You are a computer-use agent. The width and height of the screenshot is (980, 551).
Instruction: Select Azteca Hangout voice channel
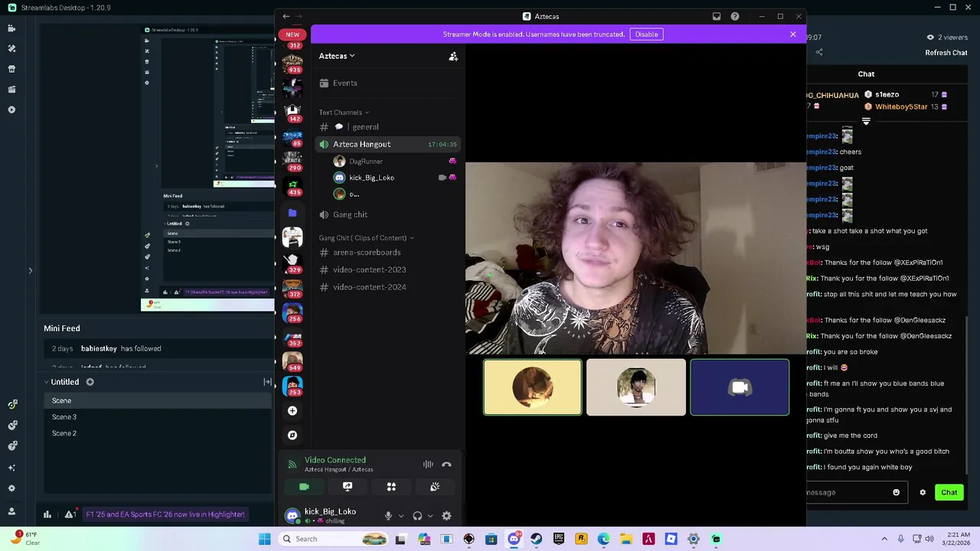[387, 144]
